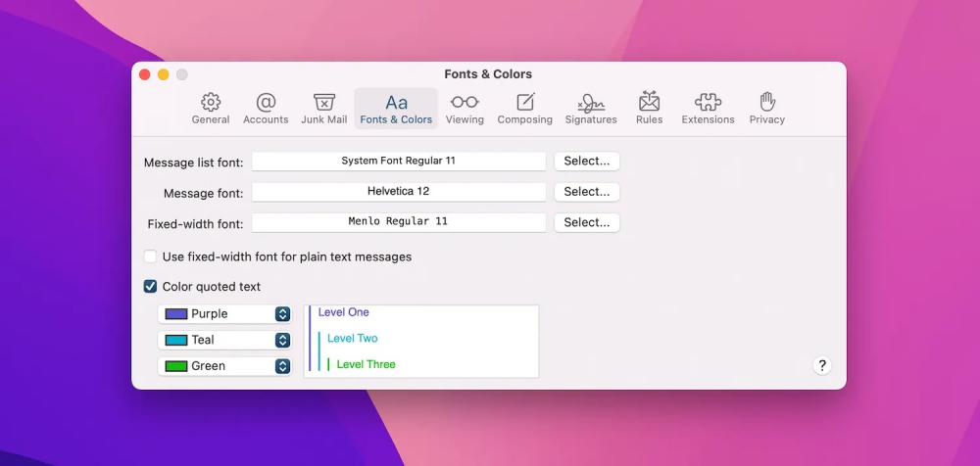
Task: Open the Extensions puzzle piece icon
Action: coord(708,103)
